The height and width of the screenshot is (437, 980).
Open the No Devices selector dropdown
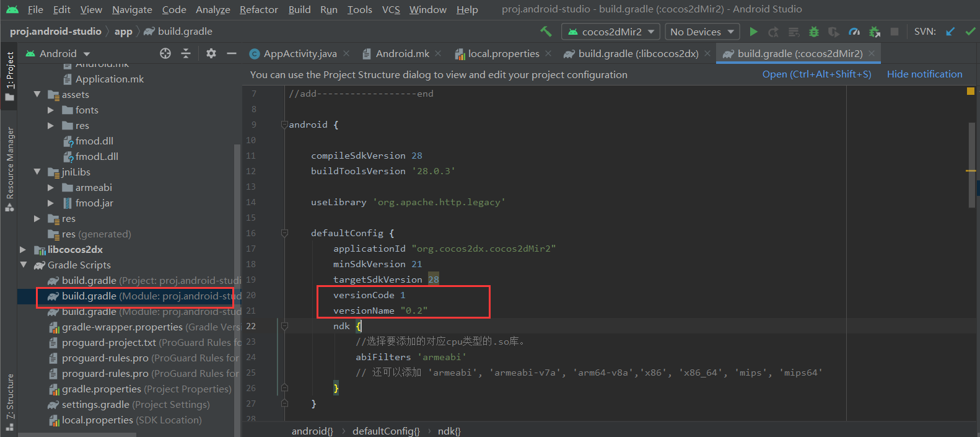[702, 32]
